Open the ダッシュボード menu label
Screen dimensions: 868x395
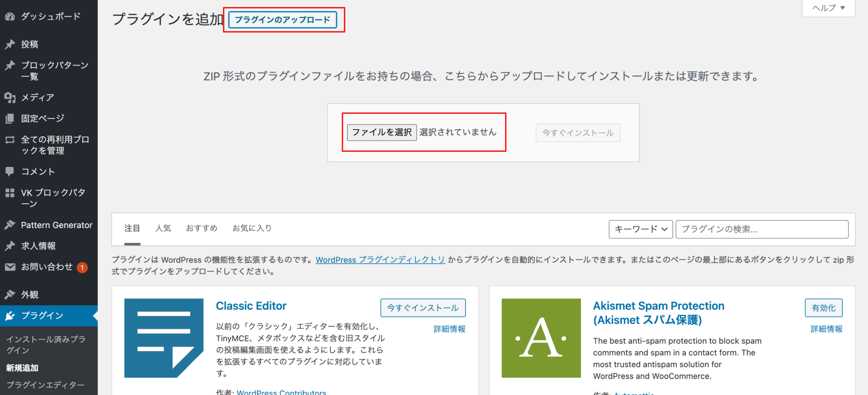tap(51, 17)
